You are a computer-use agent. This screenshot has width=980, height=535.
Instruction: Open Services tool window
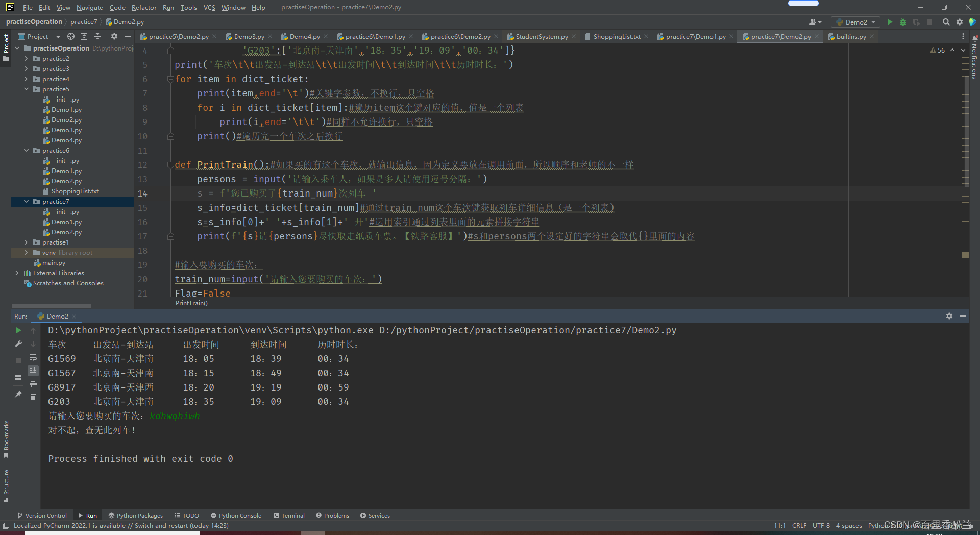click(375, 516)
